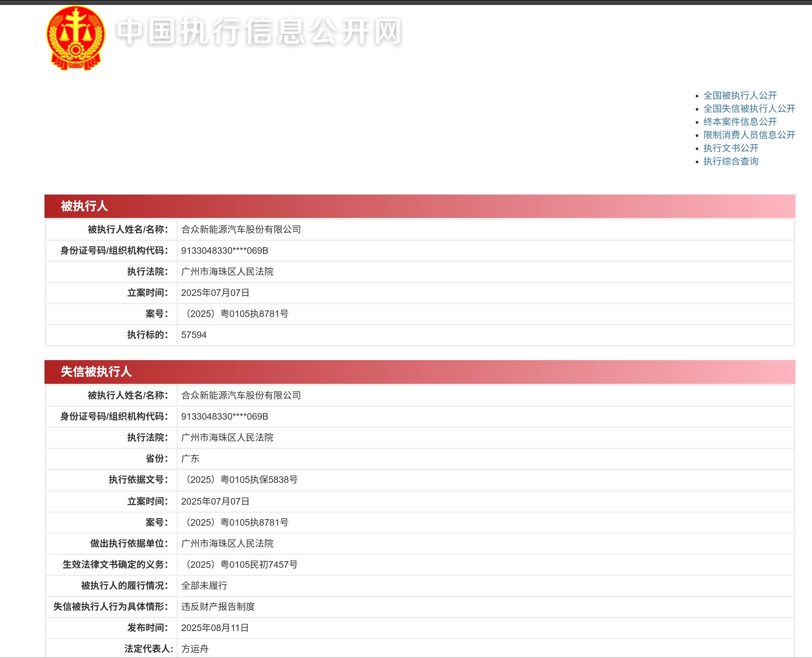
Task: Open 执行文书公开 link
Action: pyautogui.click(x=731, y=148)
